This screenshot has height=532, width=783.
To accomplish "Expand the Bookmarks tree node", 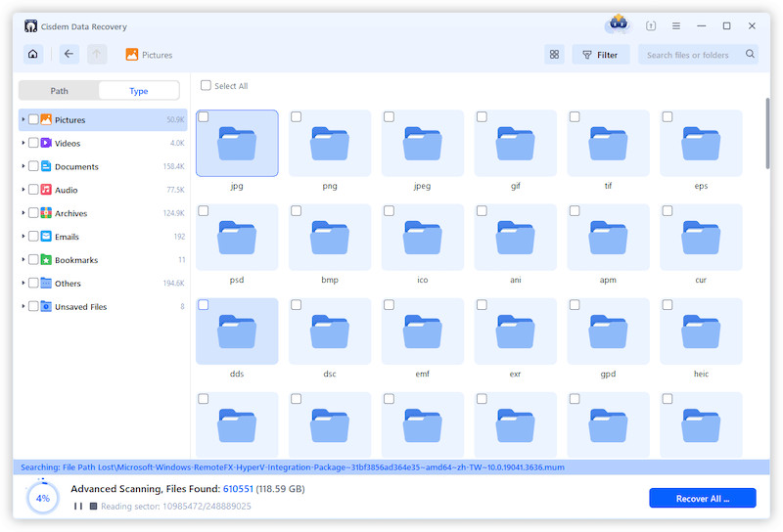I will point(23,259).
